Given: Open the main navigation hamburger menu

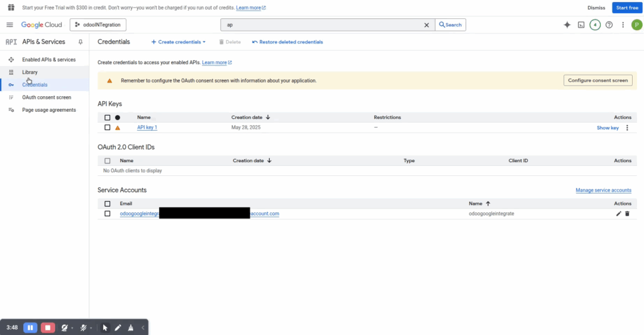Looking at the screenshot, I should [10, 25].
